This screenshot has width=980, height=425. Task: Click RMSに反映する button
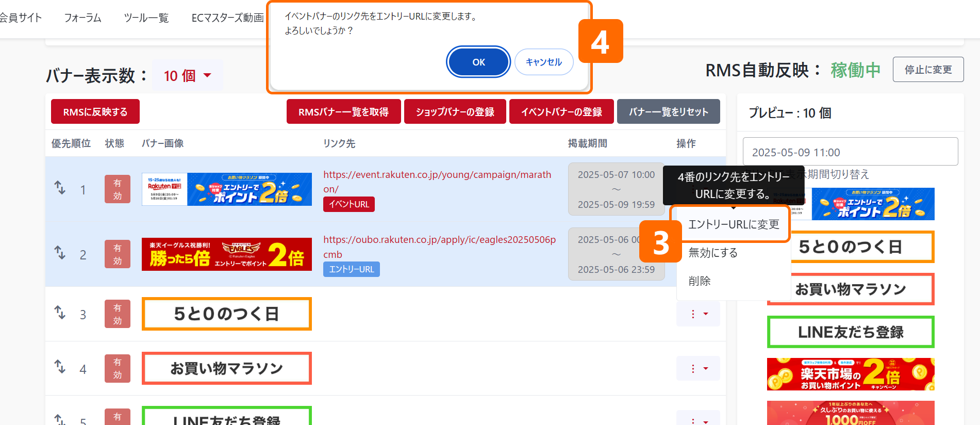[95, 111]
